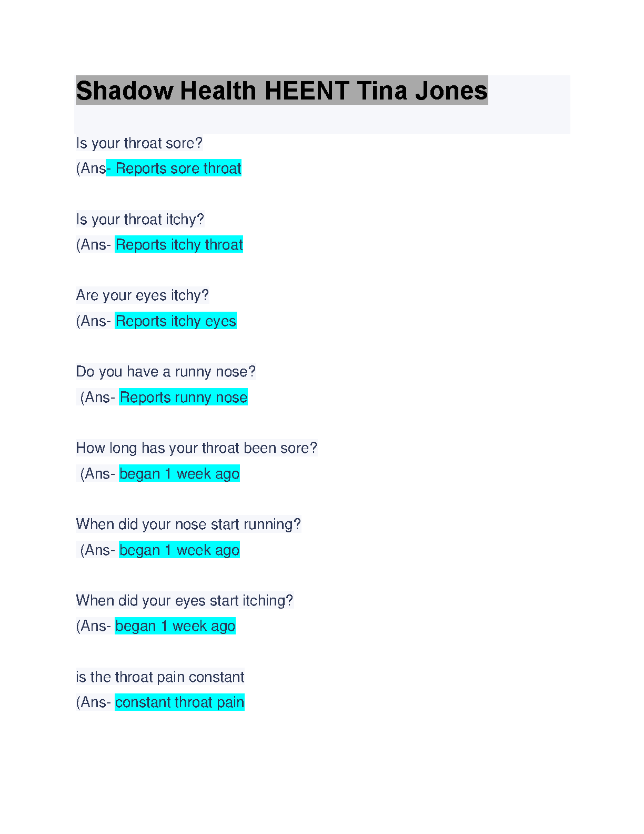Click the line 'is the throat pain constant'
This screenshot has width=644, height=834.
click(160, 677)
